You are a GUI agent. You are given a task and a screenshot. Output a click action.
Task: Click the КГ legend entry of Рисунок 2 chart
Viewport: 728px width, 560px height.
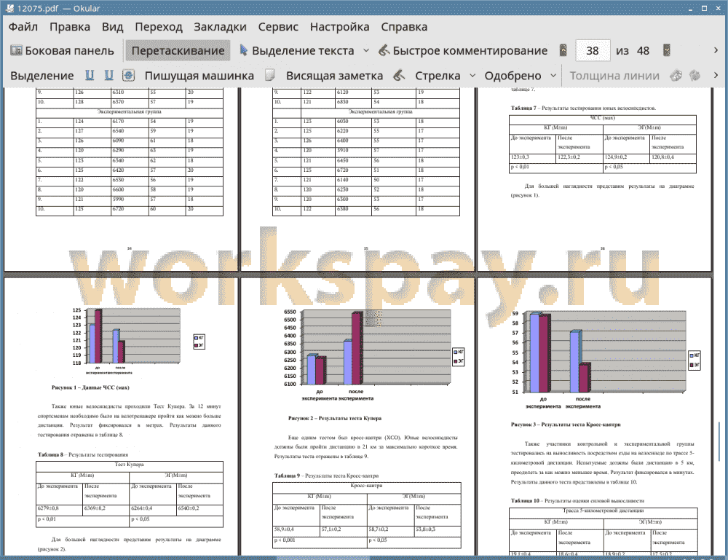458,352
